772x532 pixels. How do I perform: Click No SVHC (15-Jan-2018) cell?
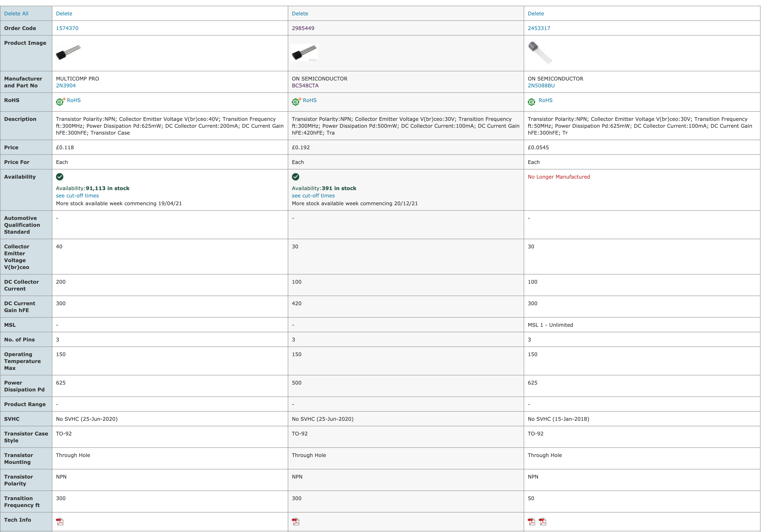pos(642,419)
